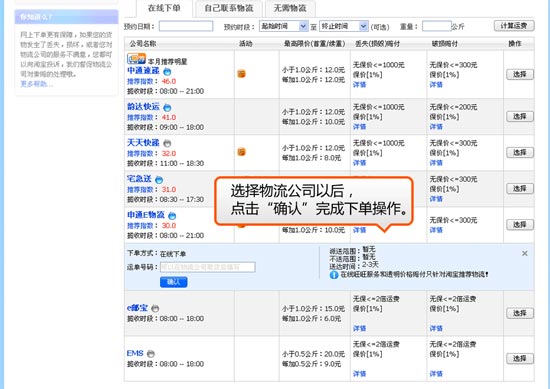Viewport: 550px width, 389px height.
Task: Click the info icon beside 在线旺旺服务 note
Action: (x=334, y=275)
